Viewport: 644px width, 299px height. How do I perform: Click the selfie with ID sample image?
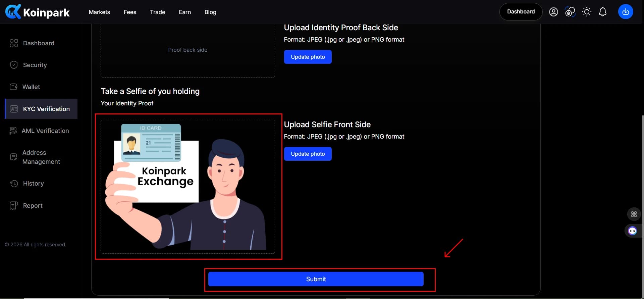187,187
